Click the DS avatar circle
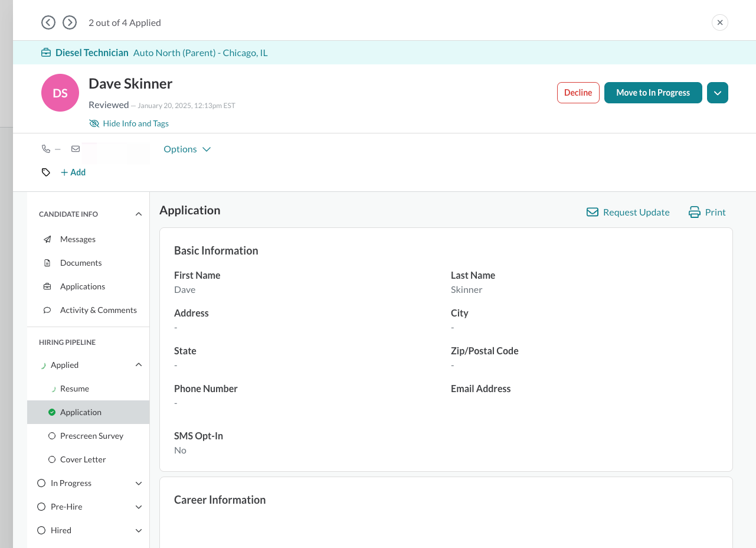 pos(60,93)
